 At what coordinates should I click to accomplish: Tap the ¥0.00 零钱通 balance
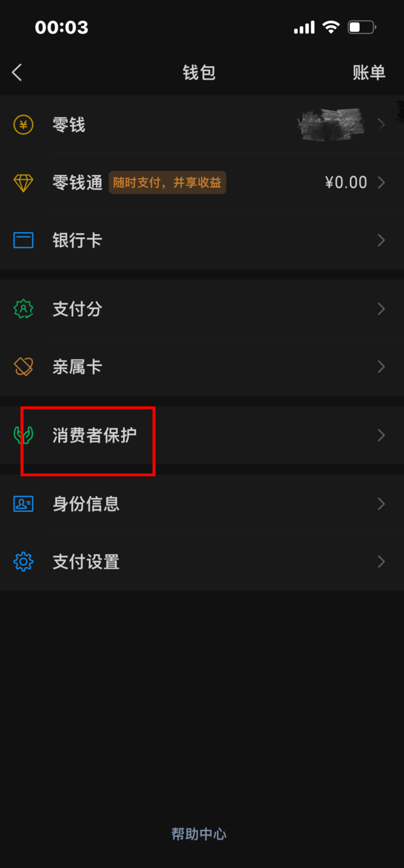click(x=346, y=183)
